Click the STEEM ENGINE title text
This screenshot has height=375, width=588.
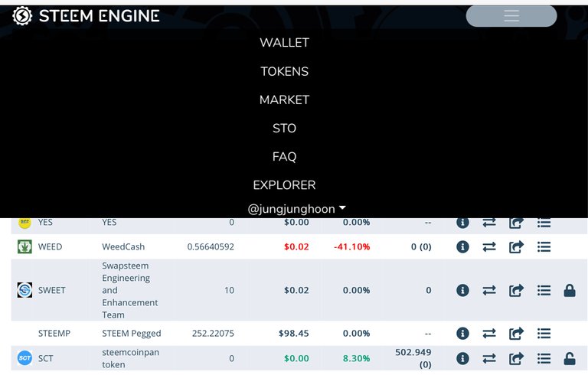coord(100,16)
